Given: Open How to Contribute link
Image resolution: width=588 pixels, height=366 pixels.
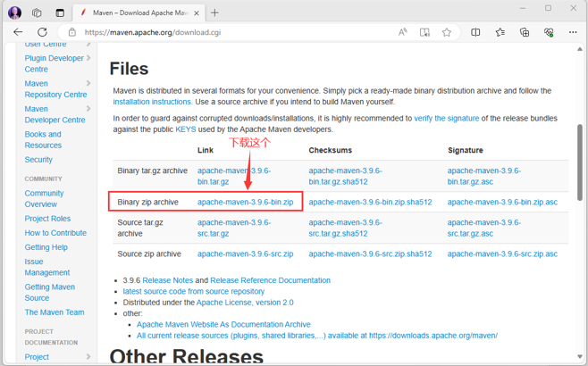Looking at the screenshot, I should coord(55,233).
